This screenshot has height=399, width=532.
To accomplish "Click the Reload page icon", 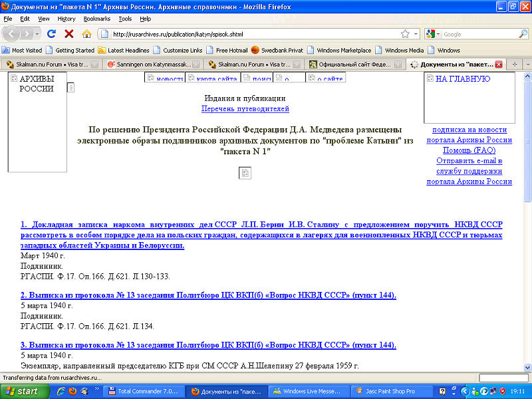I will pos(51,34).
